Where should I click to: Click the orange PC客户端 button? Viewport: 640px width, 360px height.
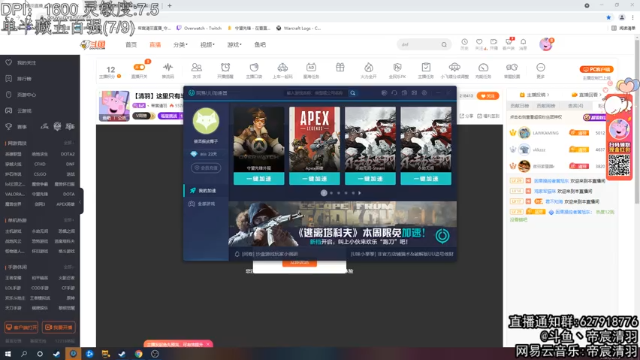[x=597, y=69]
